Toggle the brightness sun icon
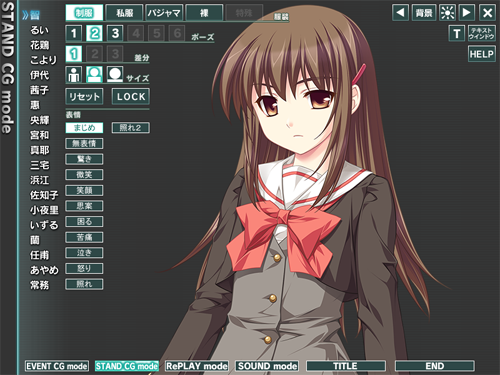Screen dimensions: 500x375 [447, 13]
